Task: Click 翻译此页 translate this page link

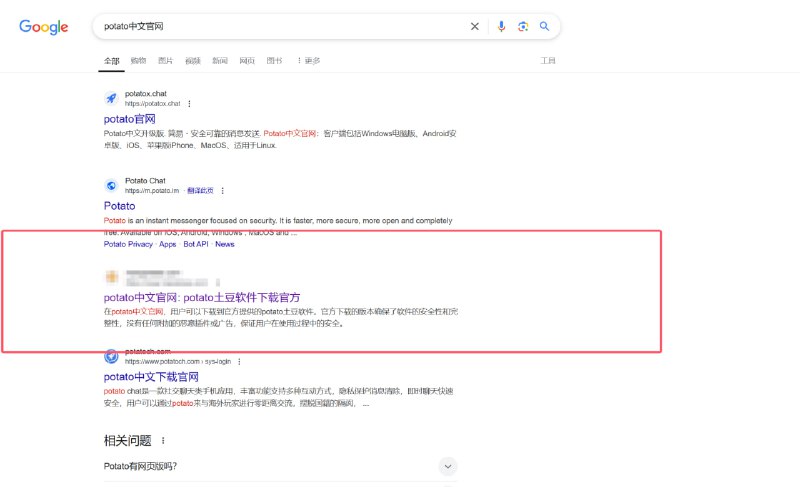Action: [200, 191]
